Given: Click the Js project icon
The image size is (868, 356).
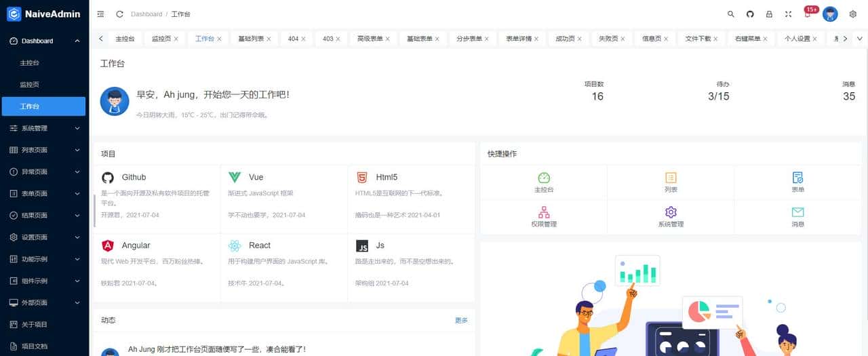Looking at the screenshot, I should point(362,245).
